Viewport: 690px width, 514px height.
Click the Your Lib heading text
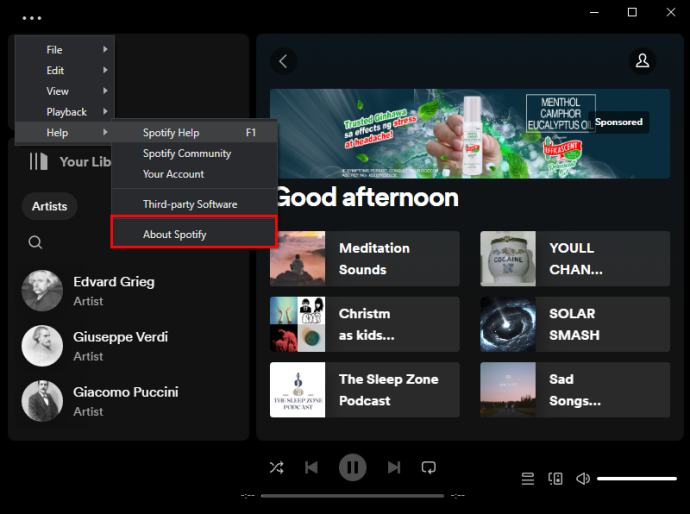85,162
